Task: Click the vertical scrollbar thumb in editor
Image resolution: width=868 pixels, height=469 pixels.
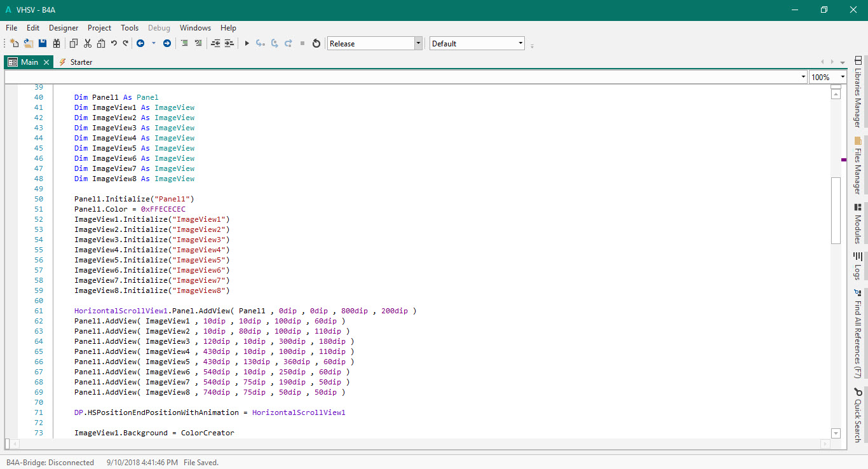Action: tap(836, 210)
